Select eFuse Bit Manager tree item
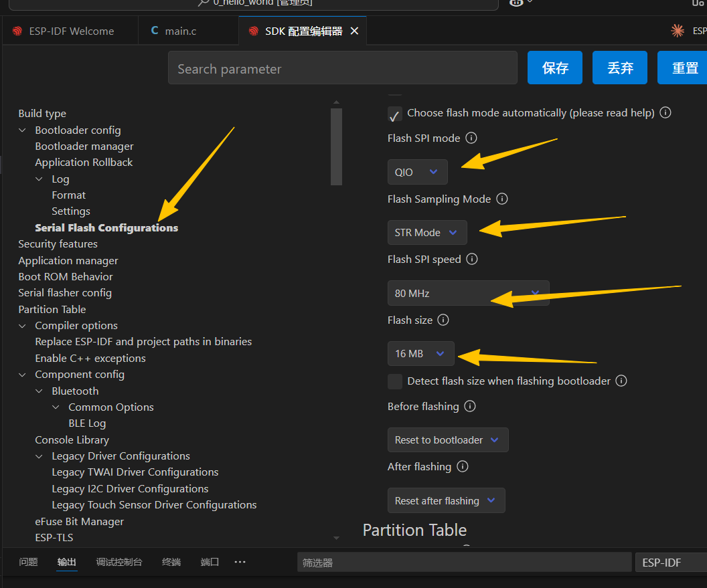 coord(80,521)
